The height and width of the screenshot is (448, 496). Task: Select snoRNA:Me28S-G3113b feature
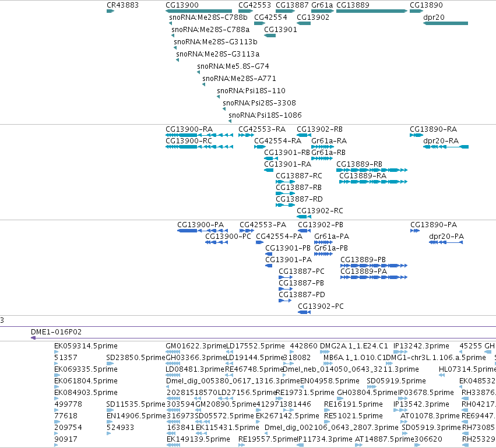[216, 42]
